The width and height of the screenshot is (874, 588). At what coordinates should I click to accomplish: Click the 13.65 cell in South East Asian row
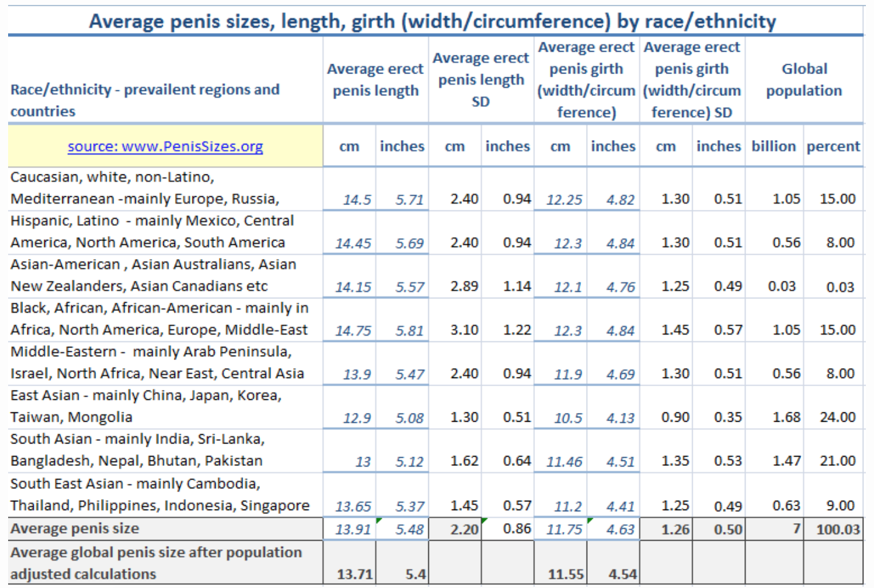(353, 506)
